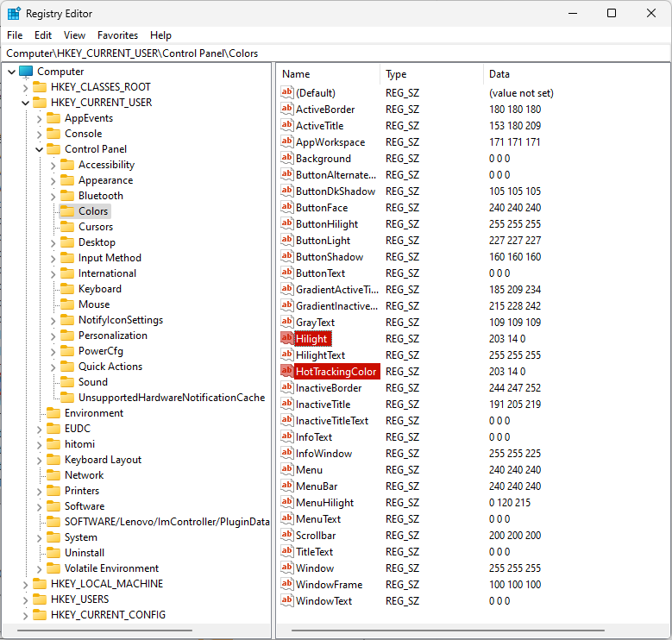Select the UnsupportedHardwareNotificationCache key
This screenshot has width=672, height=640.
click(x=172, y=398)
